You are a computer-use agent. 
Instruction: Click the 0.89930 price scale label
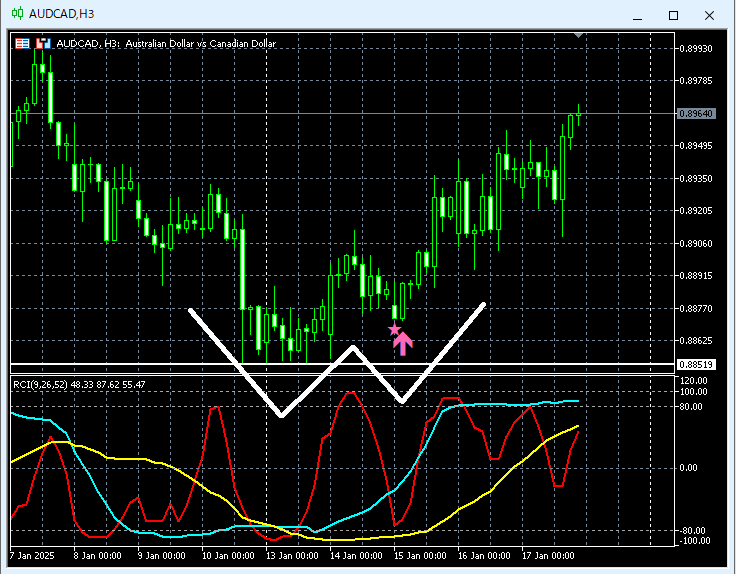[x=696, y=48]
